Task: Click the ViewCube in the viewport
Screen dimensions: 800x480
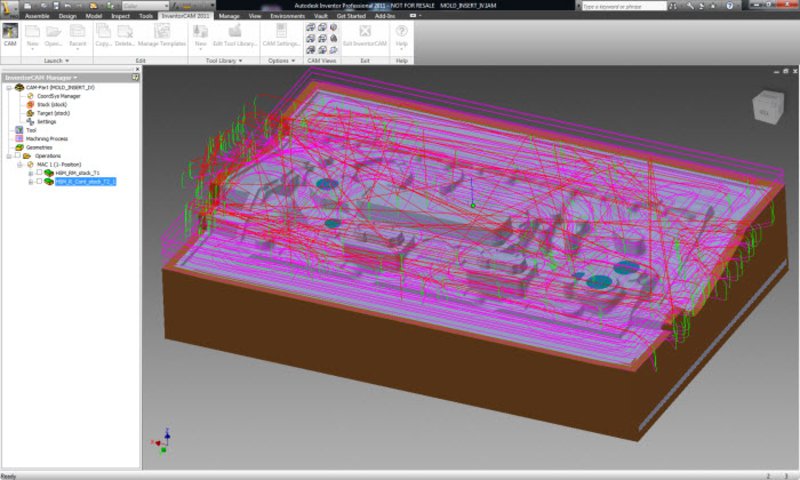Action: click(768, 106)
